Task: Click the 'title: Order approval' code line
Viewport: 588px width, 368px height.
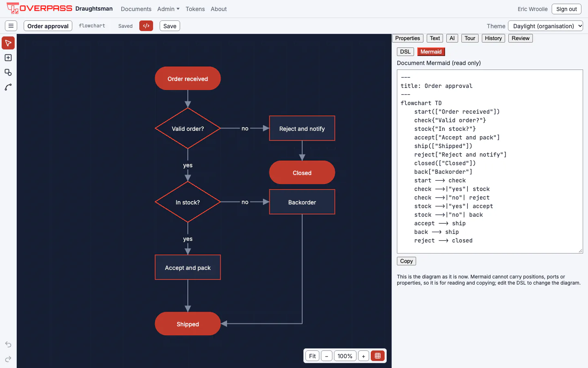Action: [x=437, y=86]
